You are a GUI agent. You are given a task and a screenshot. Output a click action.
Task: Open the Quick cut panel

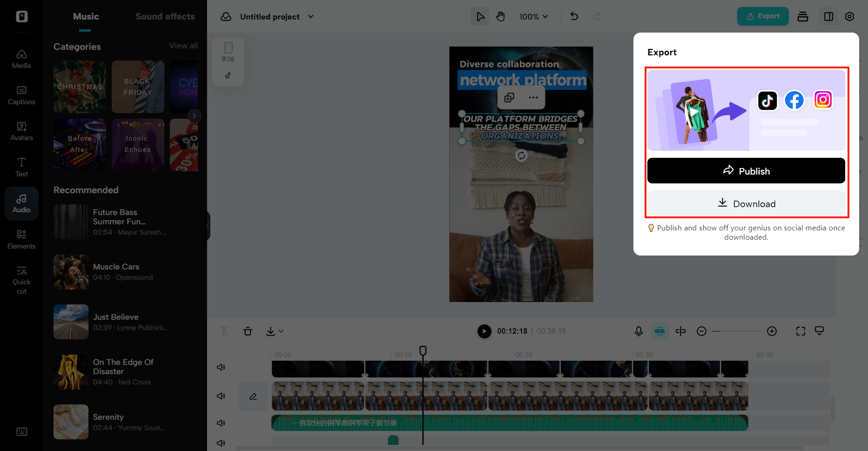coord(21,278)
